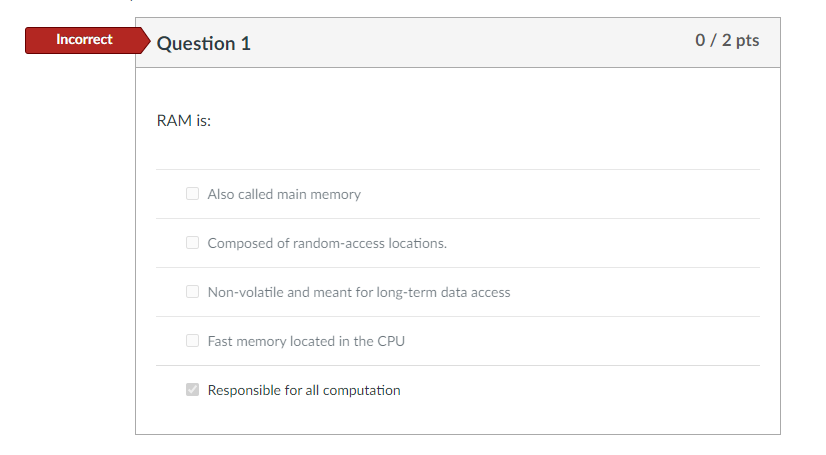Click 'Non-volatile and meant for long-term data access' text
Viewport: 826px width, 455px height.
(359, 292)
